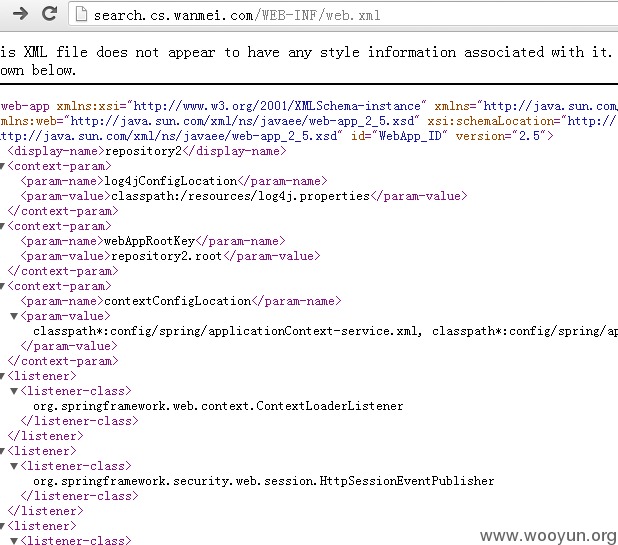618x545 pixels.
Task: Collapse listener containing ContextLoaderListener
Action: pyautogui.click(x=2, y=376)
